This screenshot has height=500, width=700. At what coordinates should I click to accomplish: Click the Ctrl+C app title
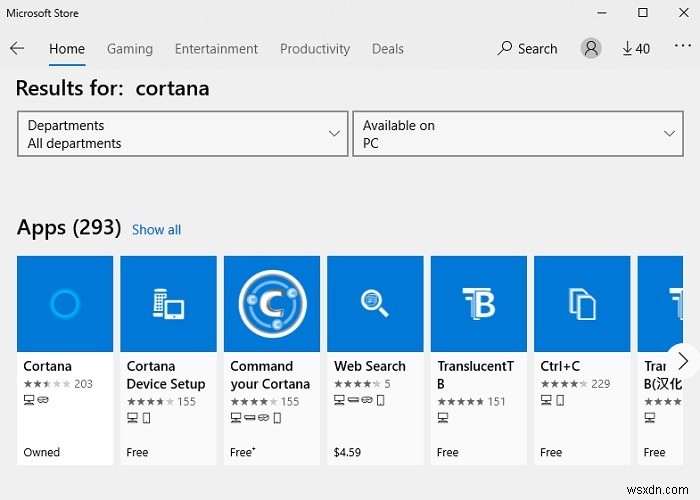click(x=560, y=366)
